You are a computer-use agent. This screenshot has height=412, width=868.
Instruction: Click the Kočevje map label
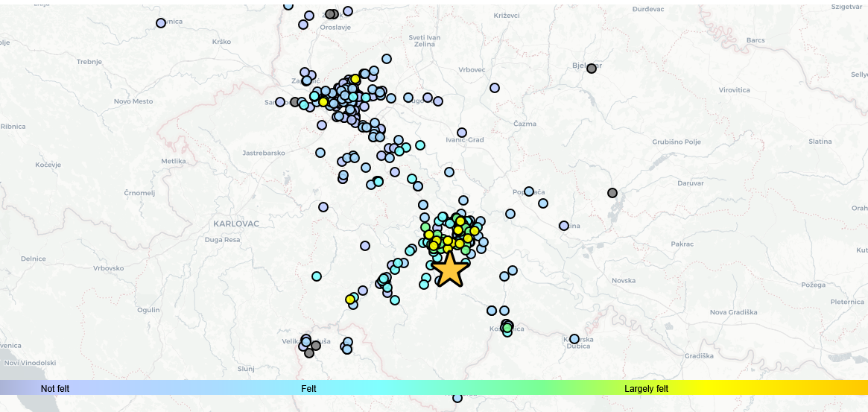coord(48,165)
